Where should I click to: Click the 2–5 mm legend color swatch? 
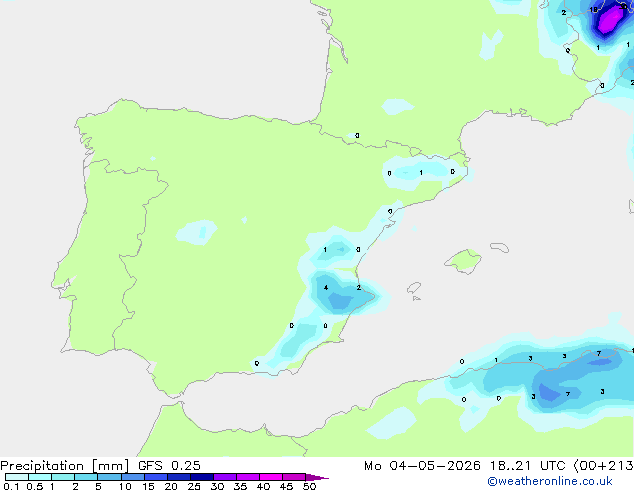(x=86, y=477)
